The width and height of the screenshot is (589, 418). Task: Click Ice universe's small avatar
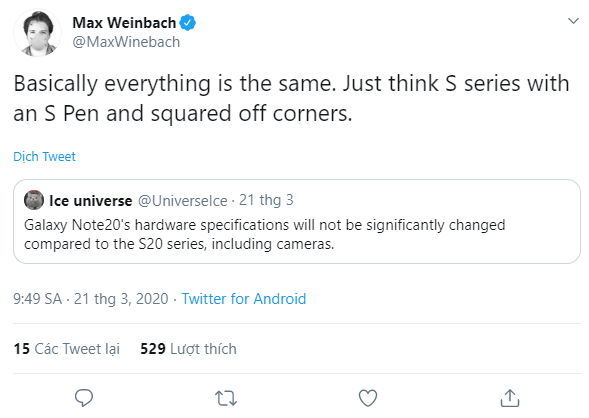[x=34, y=200]
